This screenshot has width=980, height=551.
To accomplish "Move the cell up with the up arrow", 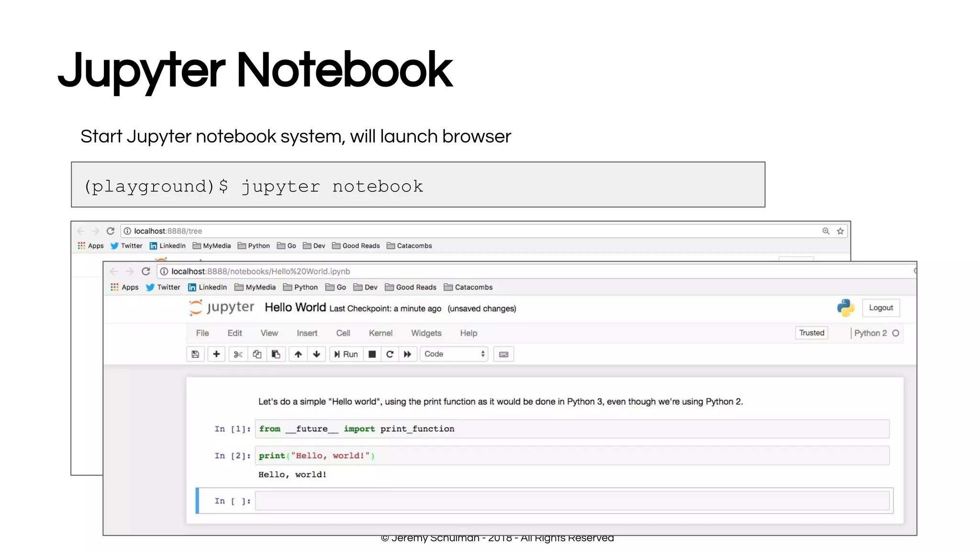I will [x=298, y=354].
